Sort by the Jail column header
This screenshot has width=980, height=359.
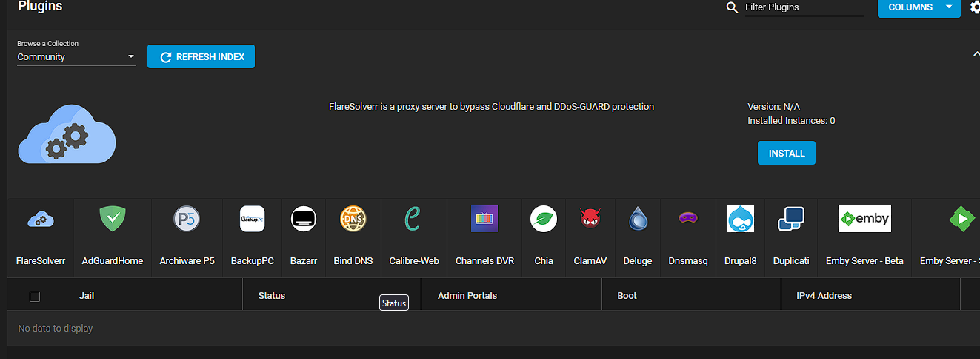click(87, 296)
